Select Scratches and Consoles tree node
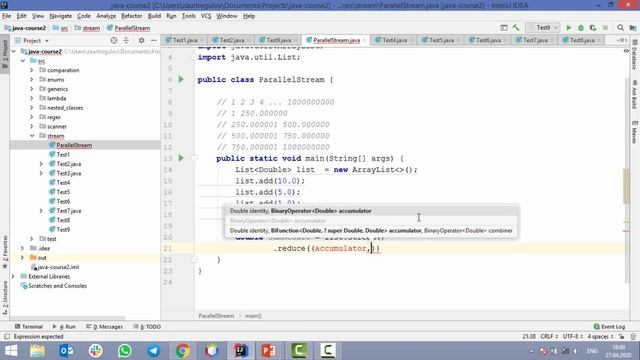 (53, 286)
